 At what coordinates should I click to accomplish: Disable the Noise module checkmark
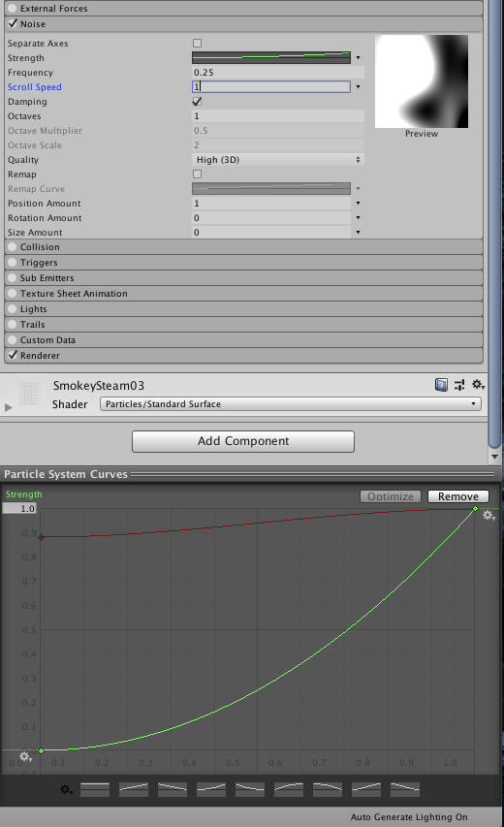pyautogui.click(x=13, y=23)
